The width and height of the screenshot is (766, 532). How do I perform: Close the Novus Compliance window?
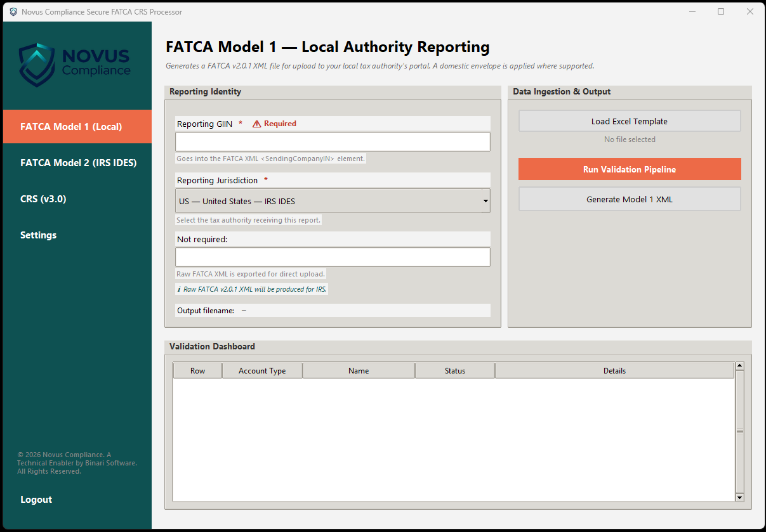(x=750, y=11)
